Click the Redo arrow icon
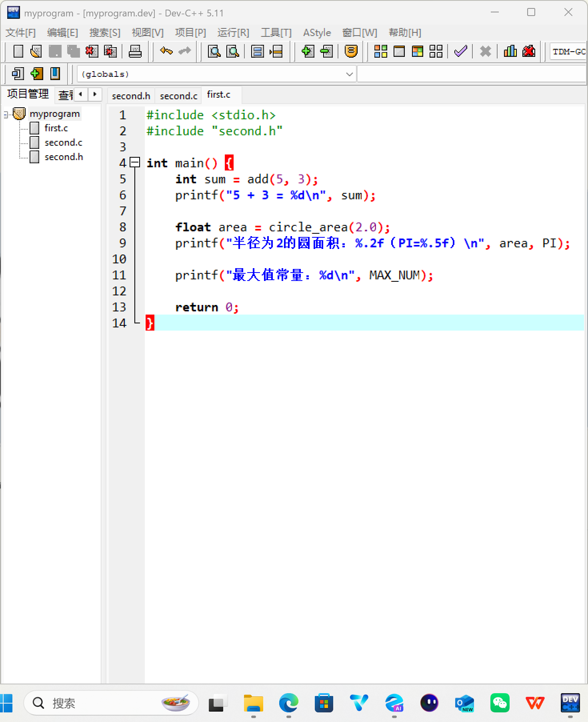The image size is (588, 722). coord(184,51)
